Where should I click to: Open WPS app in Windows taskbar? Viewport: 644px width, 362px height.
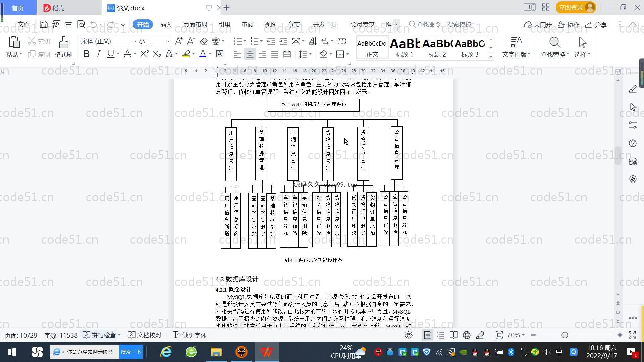click(x=266, y=352)
